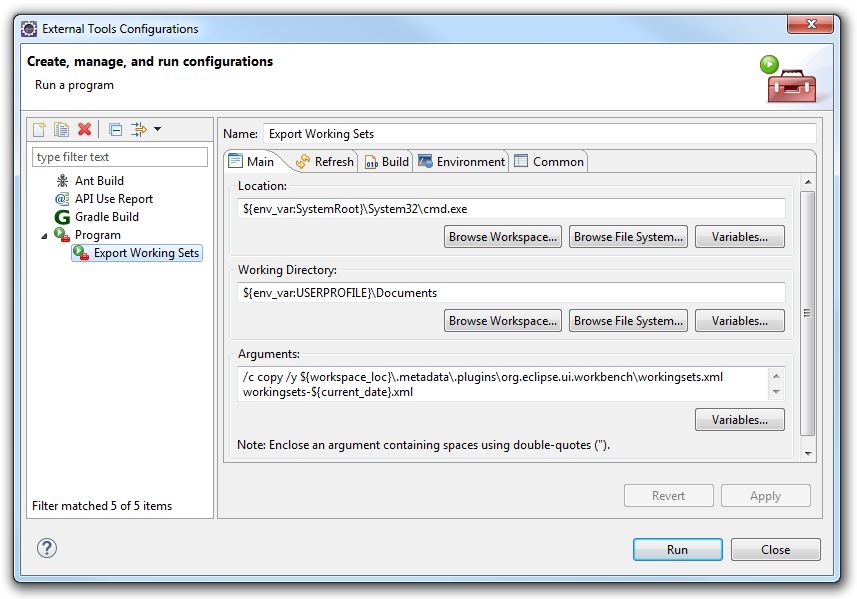Switch to the Common tab
Screen dimensions: 857x599
[x=549, y=162]
